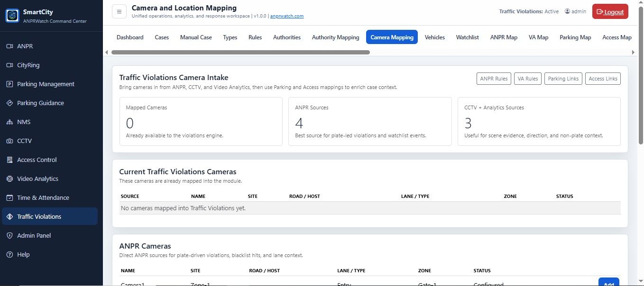
Task: Click the SOURCE column header in Current cameras
Action: [x=130, y=196]
